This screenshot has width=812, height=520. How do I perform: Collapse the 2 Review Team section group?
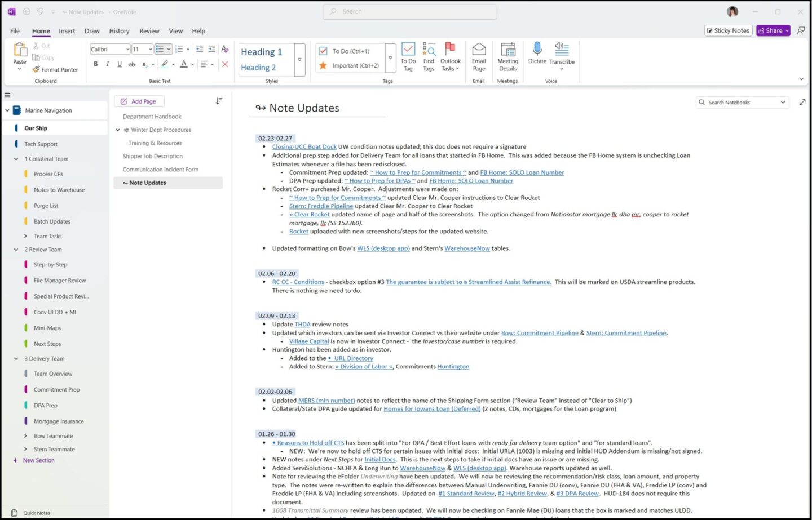click(16, 250)
